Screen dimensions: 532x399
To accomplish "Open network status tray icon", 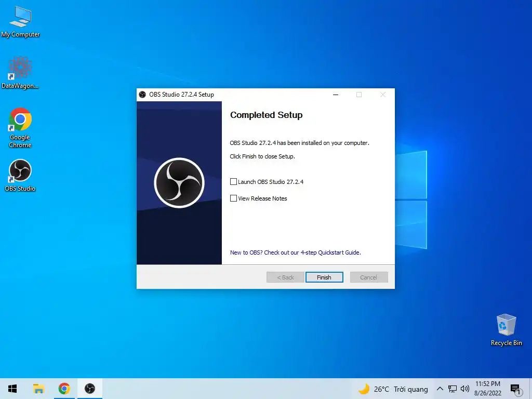I will click(x=453, y=389).
